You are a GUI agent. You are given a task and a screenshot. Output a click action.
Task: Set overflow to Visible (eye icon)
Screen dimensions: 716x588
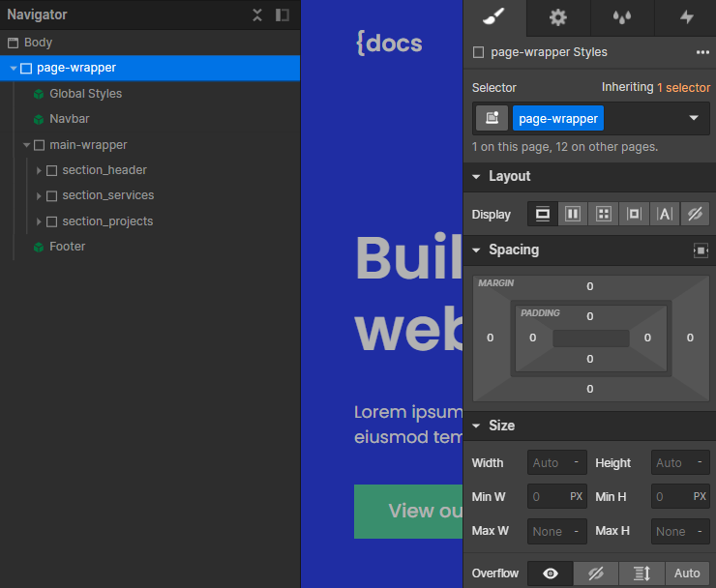(550, 573)
